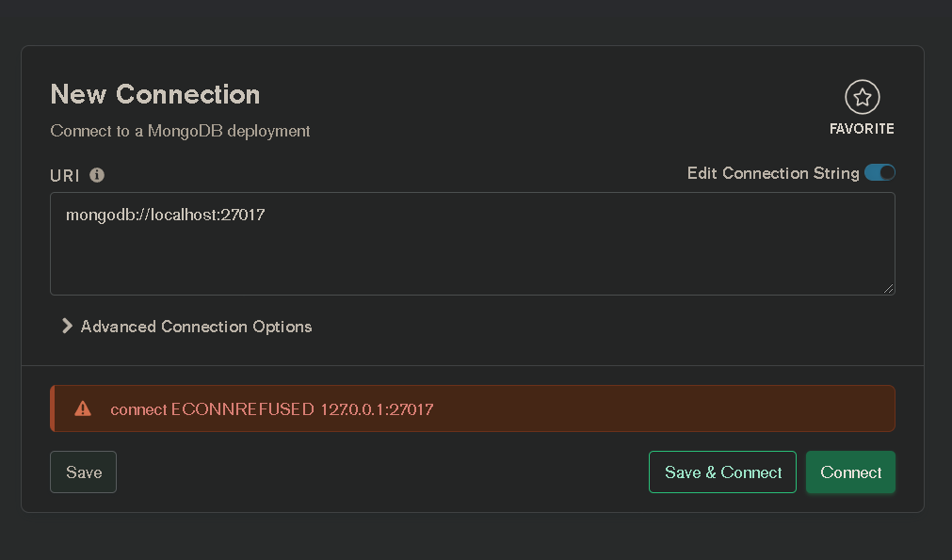Click the ECONNREFUSED error message text

272,409
